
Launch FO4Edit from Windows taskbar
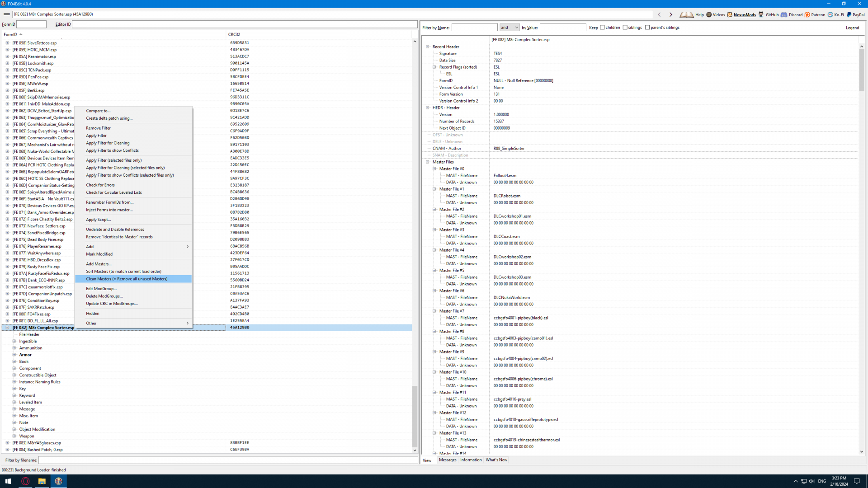point(58,481)
